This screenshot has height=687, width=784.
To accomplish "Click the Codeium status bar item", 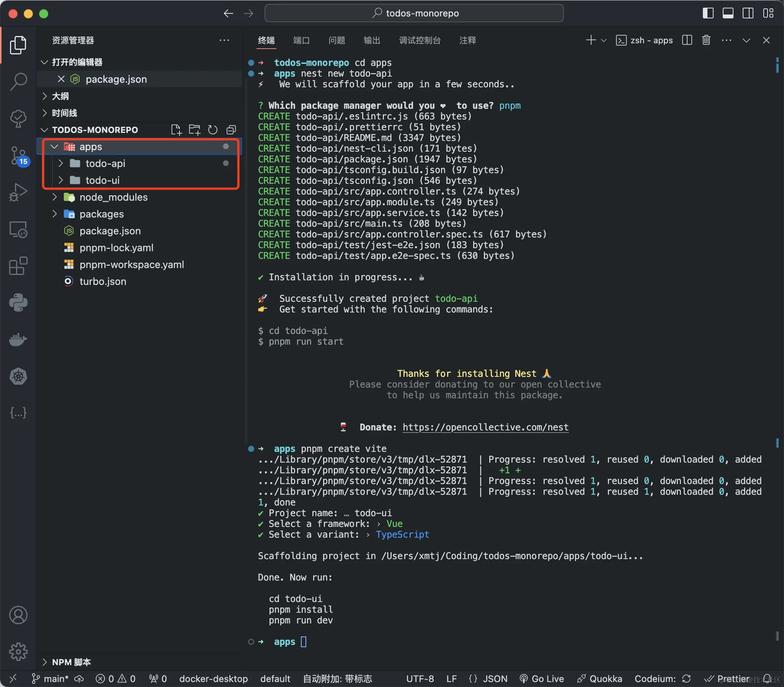I will tap(663, 679).
